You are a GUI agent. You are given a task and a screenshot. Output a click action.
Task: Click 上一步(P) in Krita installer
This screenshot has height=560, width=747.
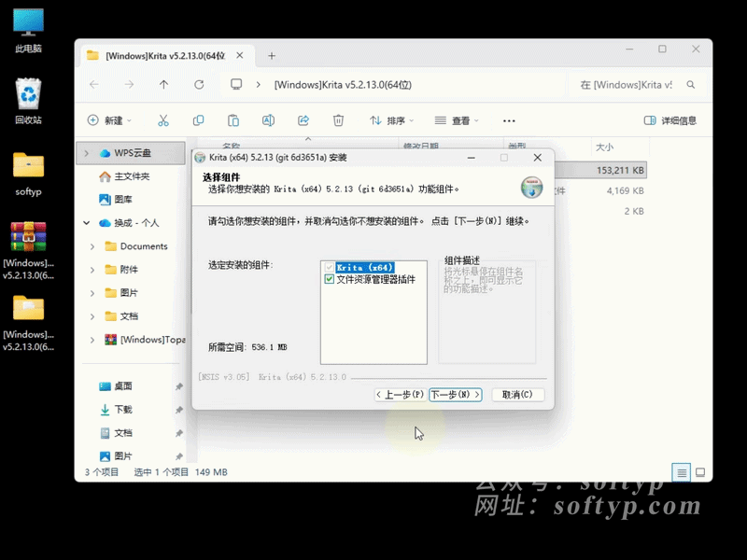[401, 394]
